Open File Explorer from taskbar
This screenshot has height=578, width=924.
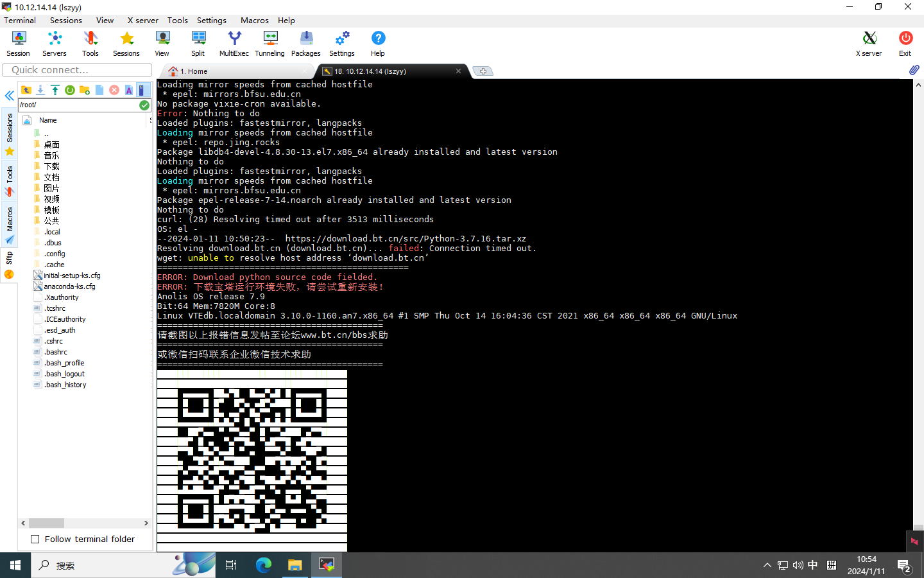click(295, 565)
